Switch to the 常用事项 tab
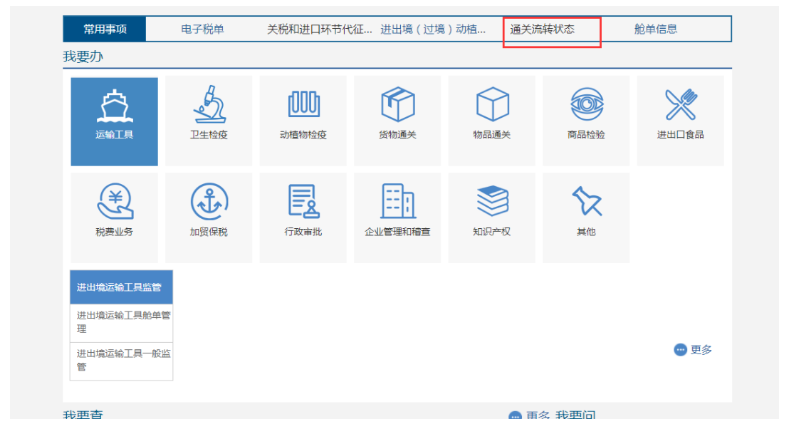 [105, 29]
